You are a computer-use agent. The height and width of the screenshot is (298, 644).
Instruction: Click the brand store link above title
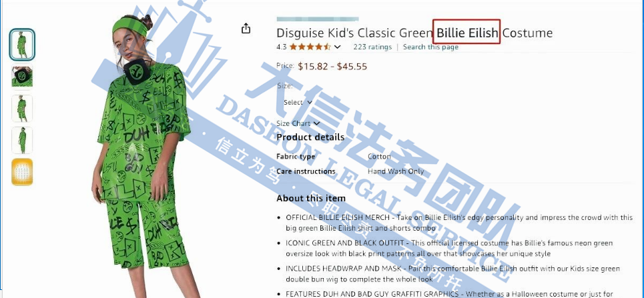coord(318,19)
